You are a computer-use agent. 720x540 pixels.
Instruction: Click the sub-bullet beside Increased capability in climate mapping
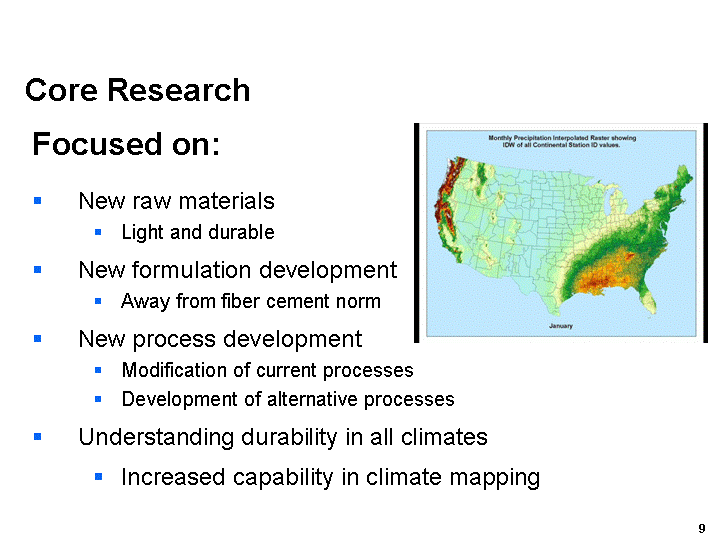[x=98, y=478]
